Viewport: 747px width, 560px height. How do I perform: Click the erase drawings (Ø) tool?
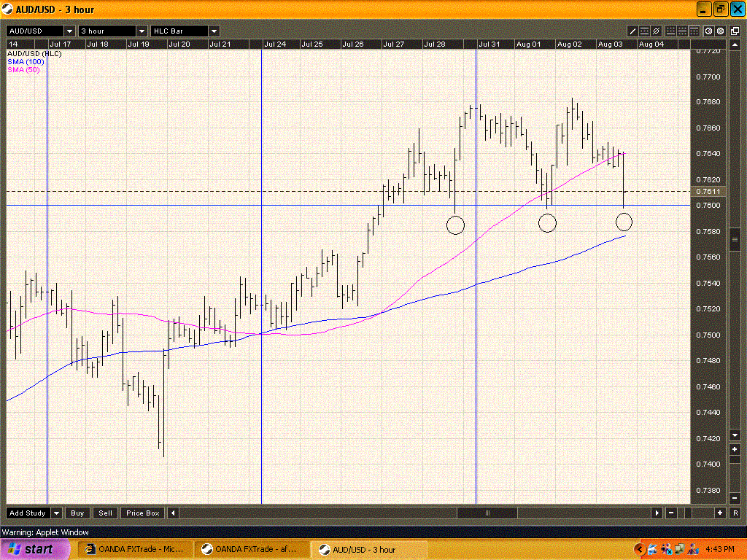(656, 31)
